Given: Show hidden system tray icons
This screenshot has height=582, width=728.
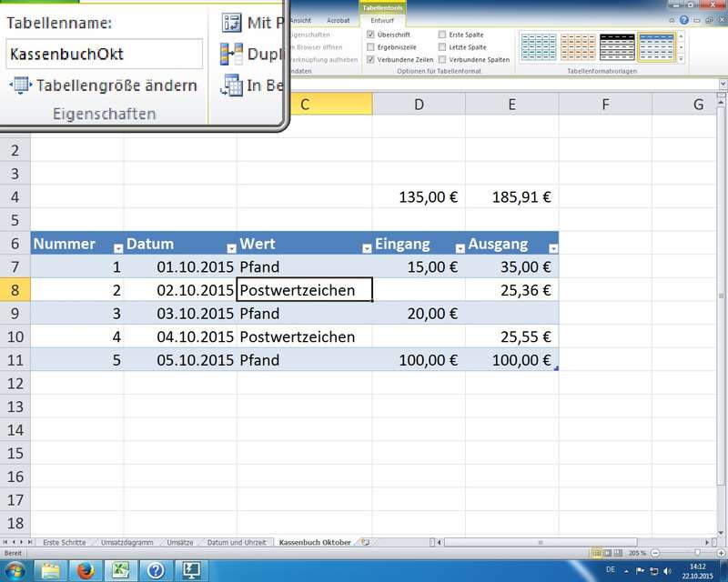Looking at the screenshot, I should click(626, 571).
